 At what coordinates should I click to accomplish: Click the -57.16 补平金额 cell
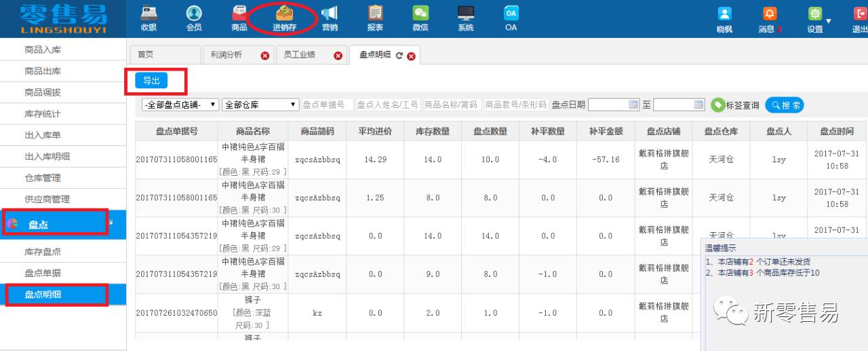[606, 160]
